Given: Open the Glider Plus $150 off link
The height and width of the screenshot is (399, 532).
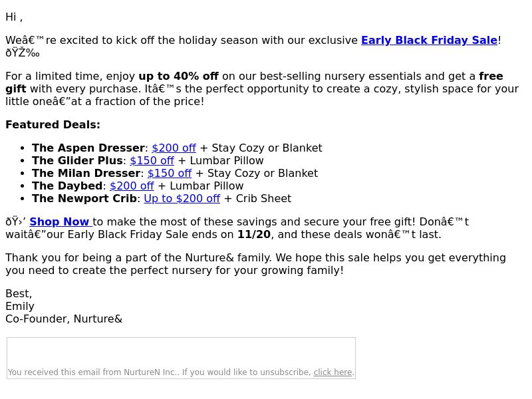Looking at the screenshot, I should (x=152, y=161).
